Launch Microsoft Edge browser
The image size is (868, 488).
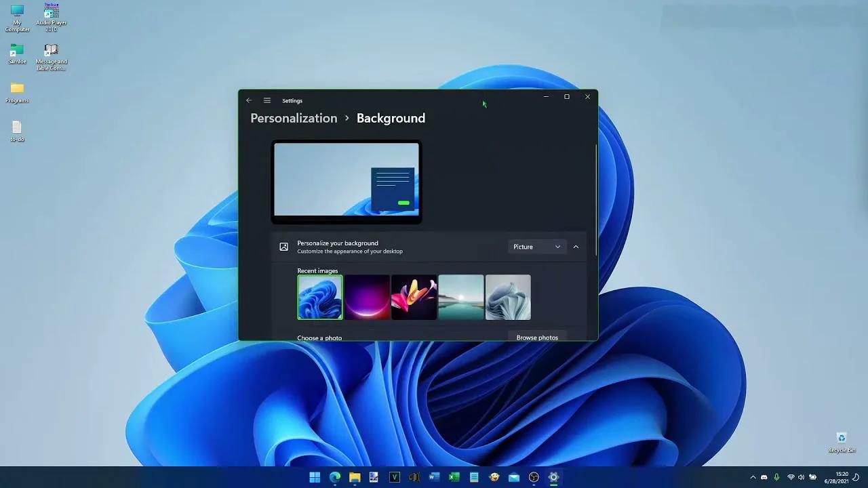[335, 476]
